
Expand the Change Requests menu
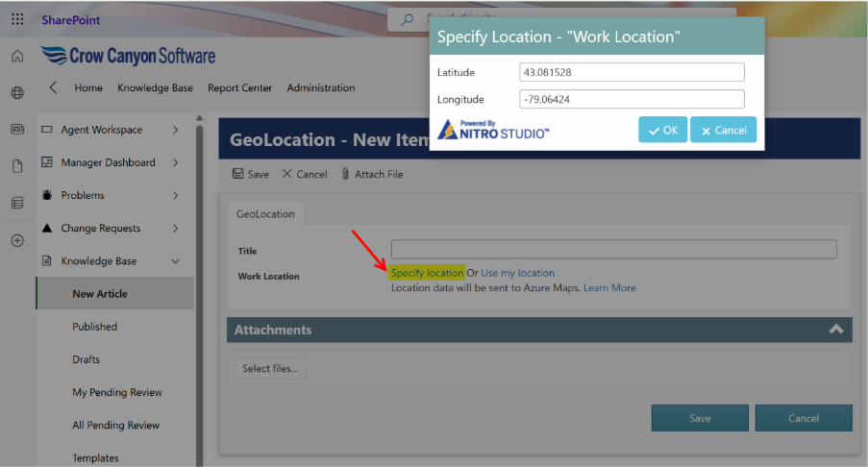pos(175,229)
